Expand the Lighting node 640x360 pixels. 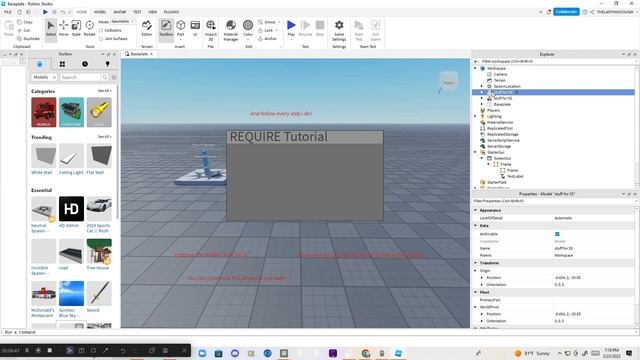click(x=476, y=116)
